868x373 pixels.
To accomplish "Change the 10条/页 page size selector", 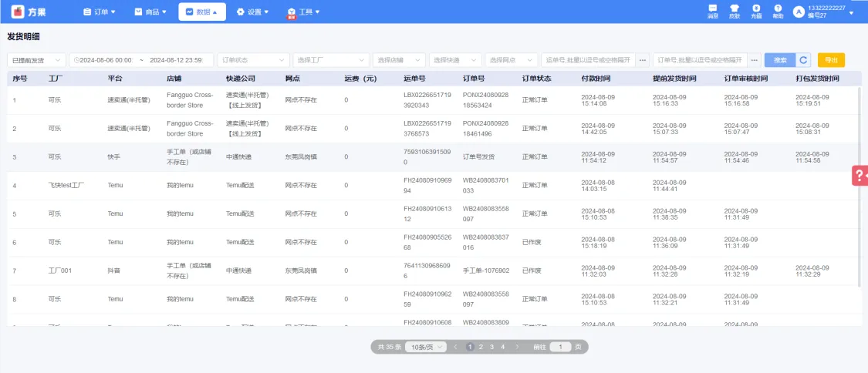I will 425,348.
